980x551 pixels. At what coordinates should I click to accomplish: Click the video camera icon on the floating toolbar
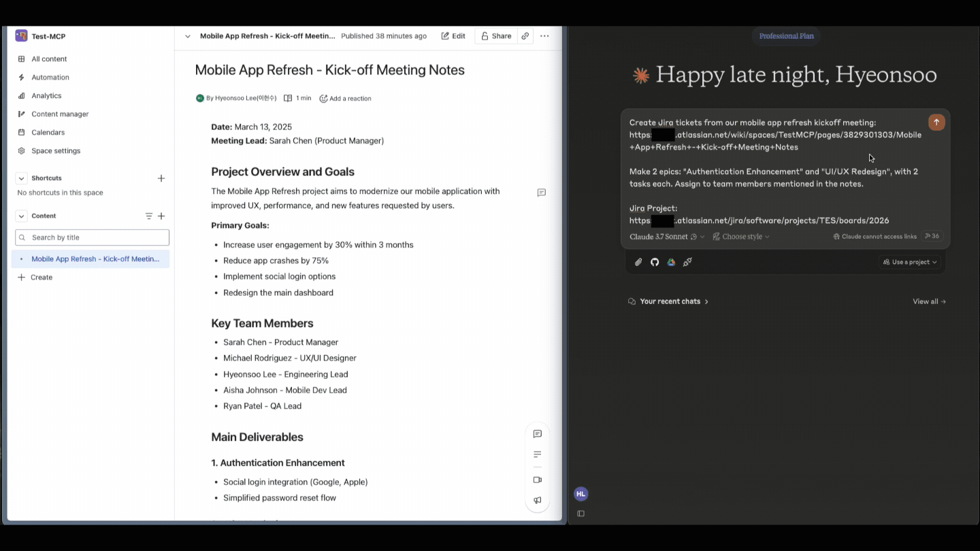(x=538, y=480)
